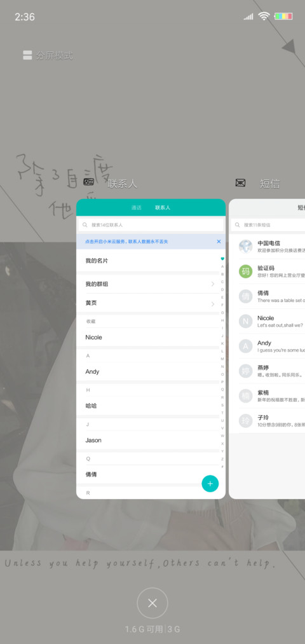This screenshot has width=305, height=644.
Task: Tap the 联系人 card title label
Action: point(123,183)
